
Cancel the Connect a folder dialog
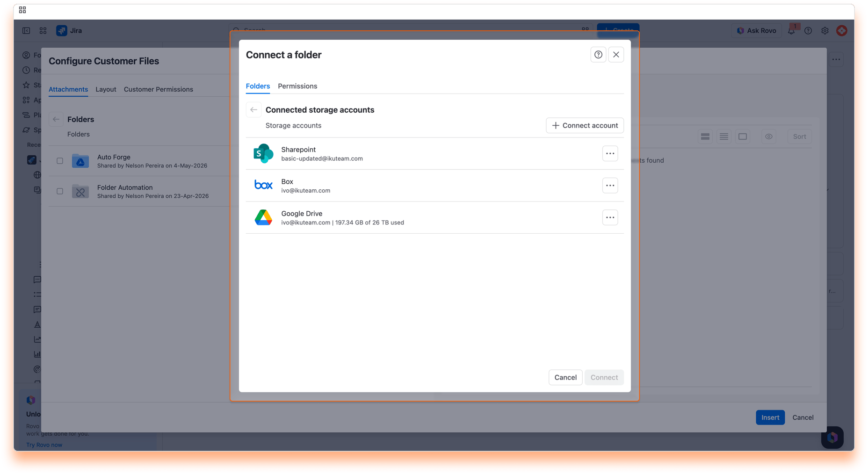point(565,377)
